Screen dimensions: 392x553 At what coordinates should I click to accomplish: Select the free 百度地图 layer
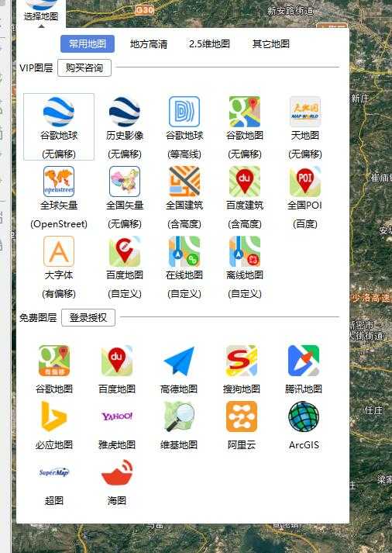(x=117, y=369)
